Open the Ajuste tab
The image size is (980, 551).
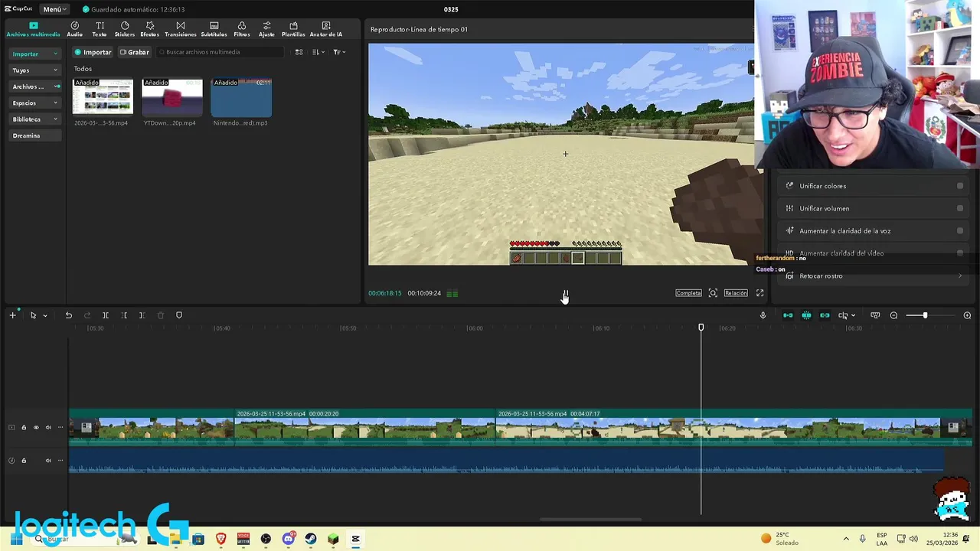[266, 29]
